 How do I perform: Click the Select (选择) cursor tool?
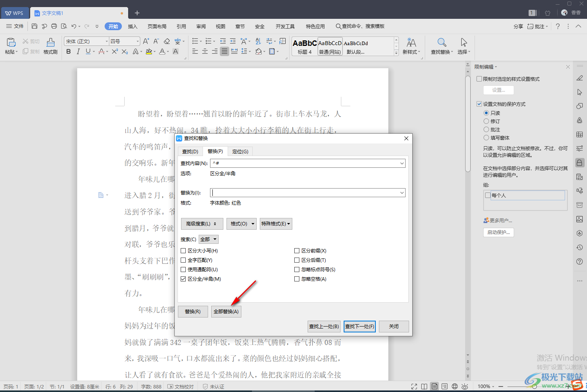click(x=464, y=46)
